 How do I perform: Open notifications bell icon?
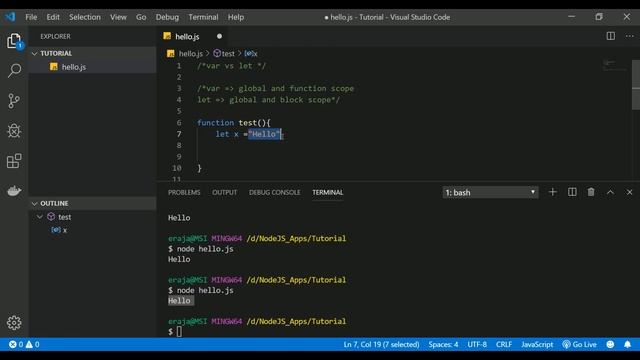627,344
